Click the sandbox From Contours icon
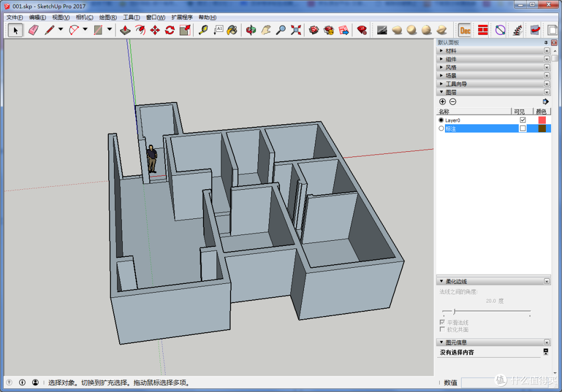This screenshot has height=392, width=562. tap(382, 30)
